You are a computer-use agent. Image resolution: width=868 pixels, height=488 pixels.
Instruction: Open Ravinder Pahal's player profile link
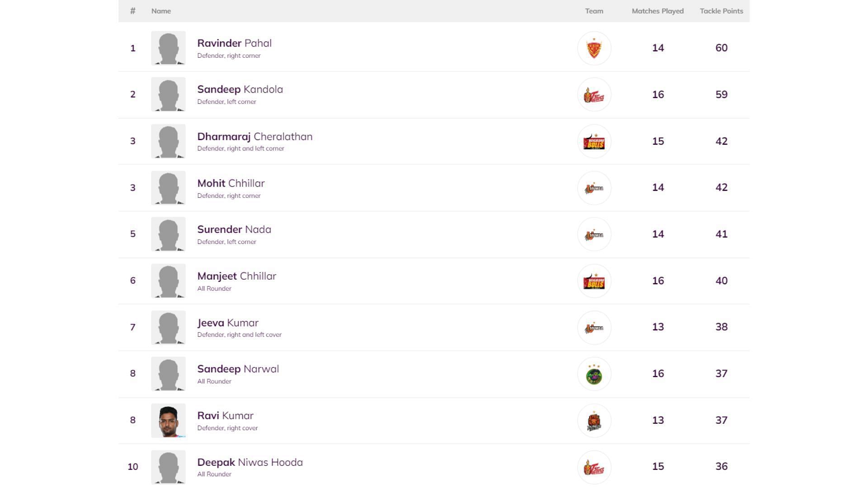pyautogui.click(x=234, y=43)
